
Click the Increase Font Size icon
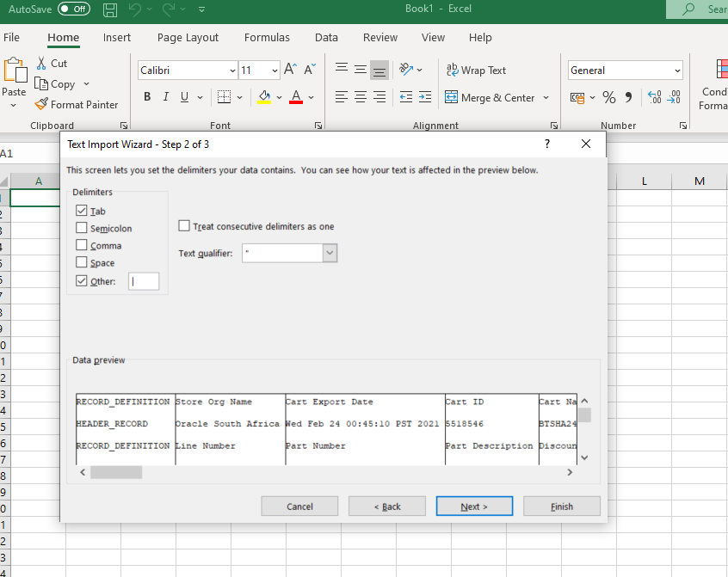click(x=290, y=70)
